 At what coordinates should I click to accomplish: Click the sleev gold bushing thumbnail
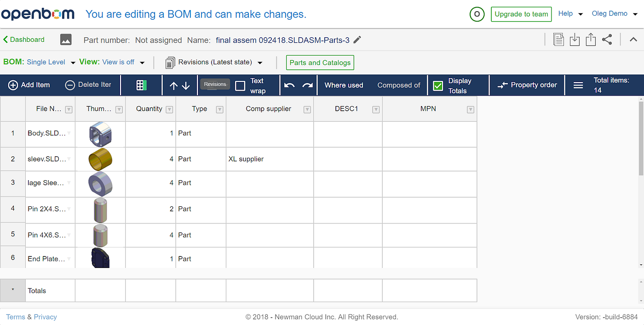tap(100, 159)
